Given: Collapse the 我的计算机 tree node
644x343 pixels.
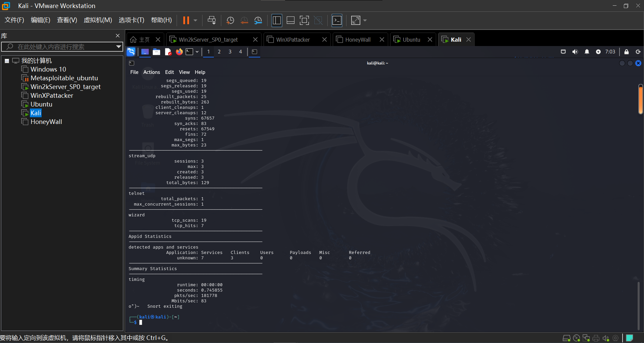Looking at the screenshot, I should [x=7, y=61].
